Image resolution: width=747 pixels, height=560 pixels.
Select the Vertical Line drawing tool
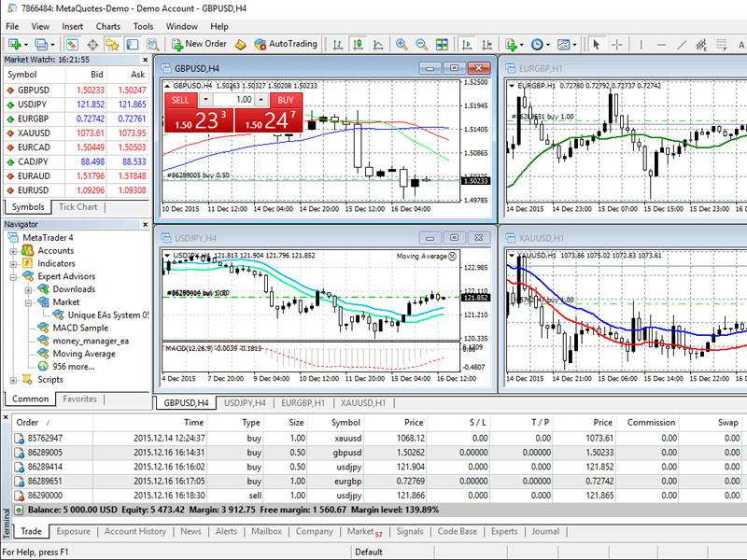(x=641, y=44)
